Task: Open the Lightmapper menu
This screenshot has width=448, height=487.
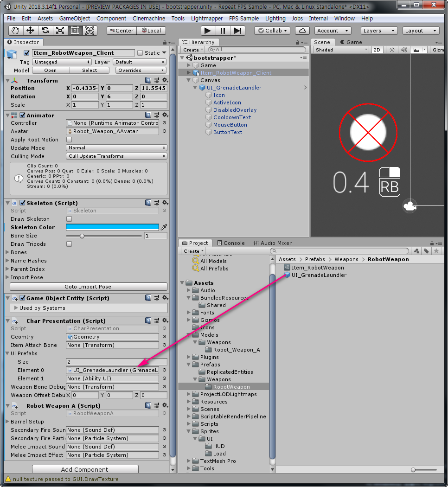Action: click(207, 19)
